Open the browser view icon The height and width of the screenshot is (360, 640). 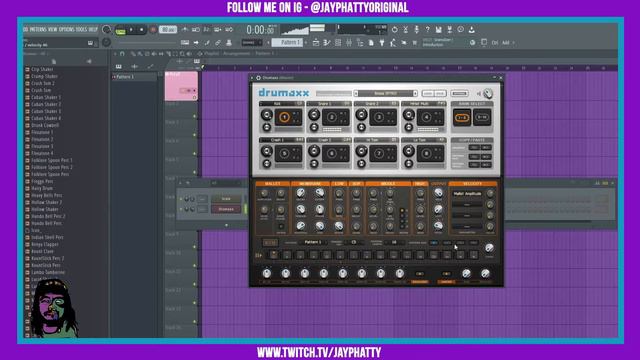tap(360, 42)
